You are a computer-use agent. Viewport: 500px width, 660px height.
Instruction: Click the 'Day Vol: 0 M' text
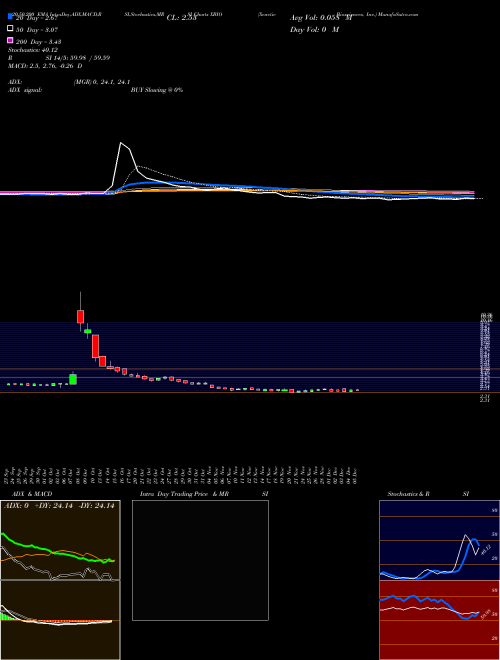(315, 30)
